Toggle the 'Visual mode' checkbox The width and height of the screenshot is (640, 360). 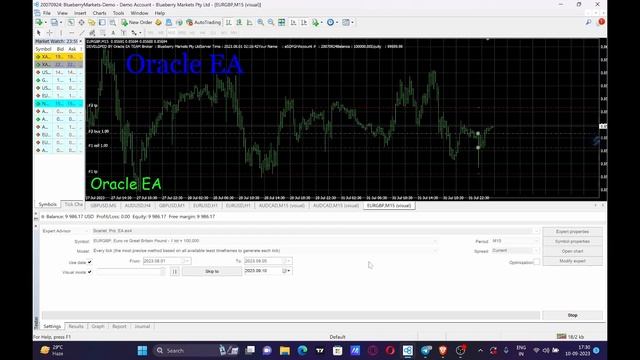pyautogui.click(x=89, y=272)
